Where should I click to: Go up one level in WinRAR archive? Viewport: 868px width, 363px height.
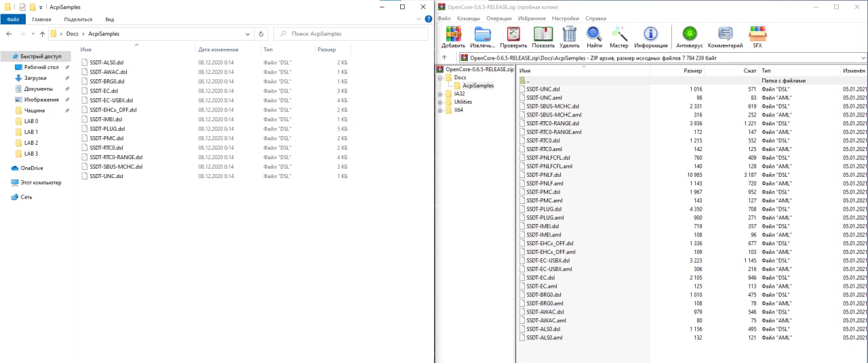click(444, 58)
